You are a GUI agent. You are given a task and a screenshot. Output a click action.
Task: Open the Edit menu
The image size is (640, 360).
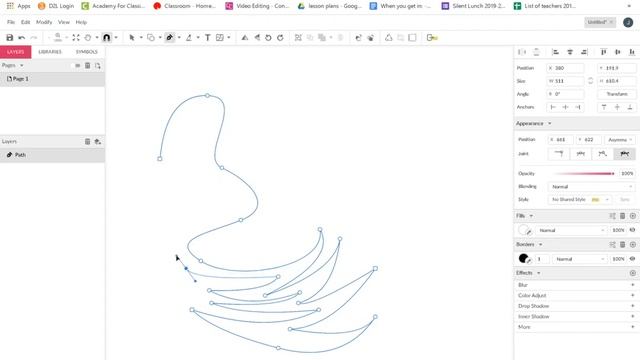click(x=25, y=22)
